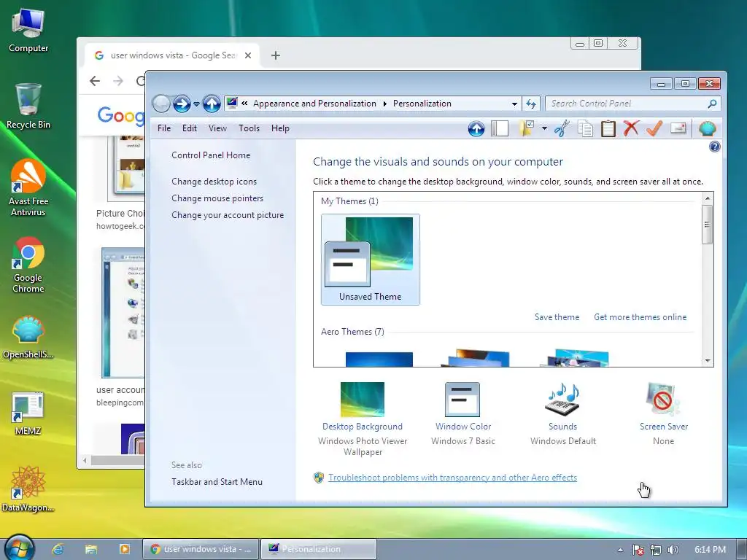Click the Cut scissors toolbar icon

point(562,128)
